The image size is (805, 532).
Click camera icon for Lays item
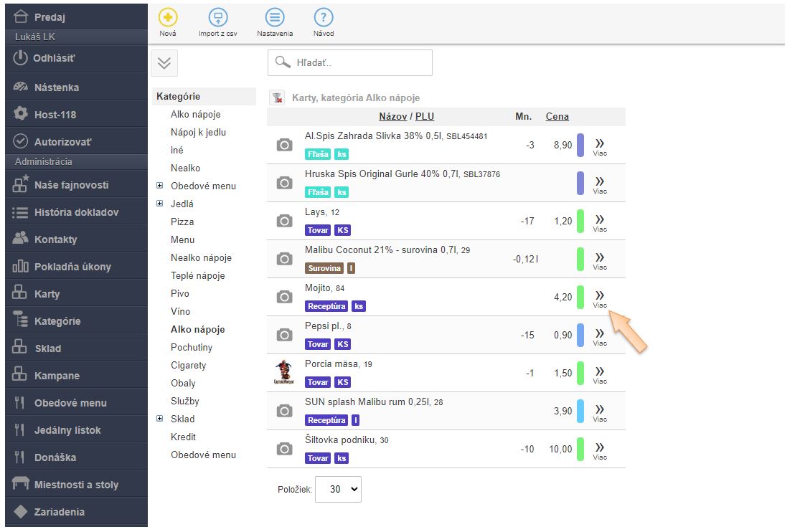[285, 221]
